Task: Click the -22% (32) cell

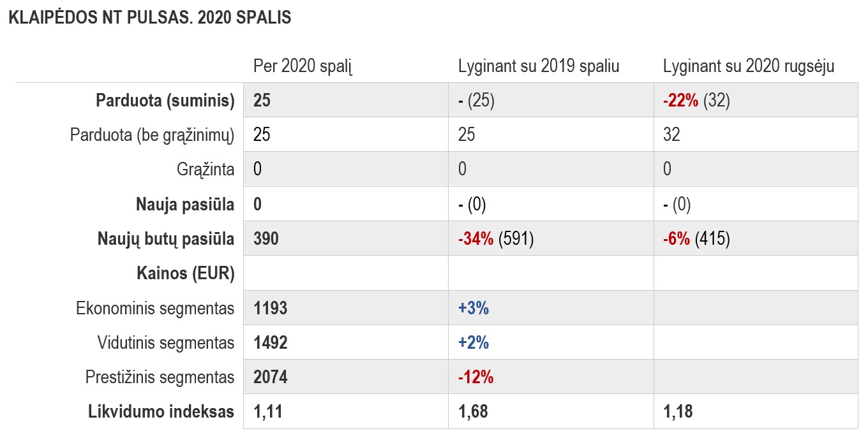Action: (696, 101)
